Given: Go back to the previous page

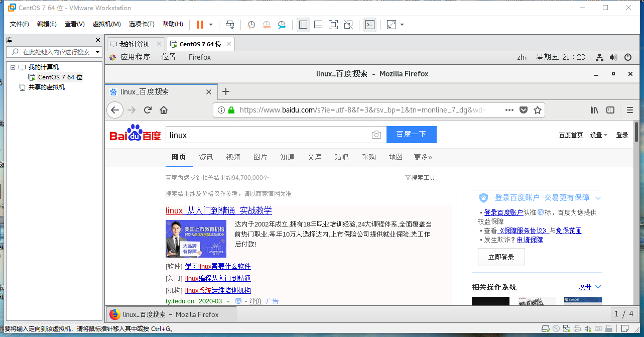Looking at the screenshot, I should click(115, 110).
